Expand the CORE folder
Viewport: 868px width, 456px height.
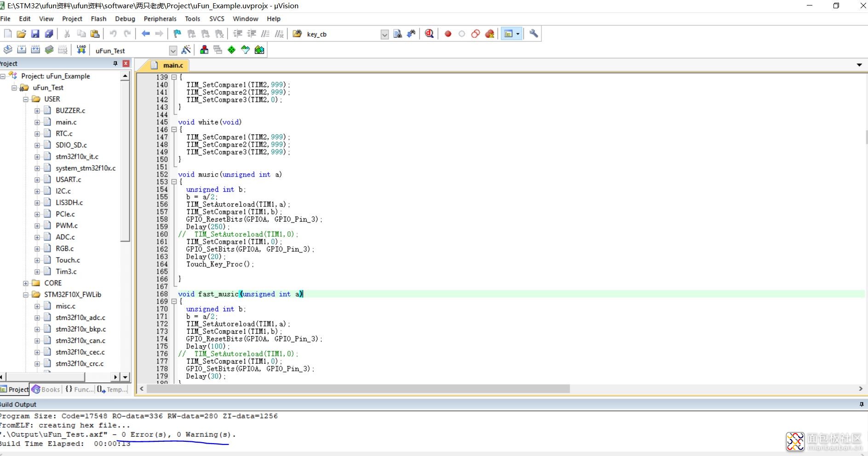(26, 283)
